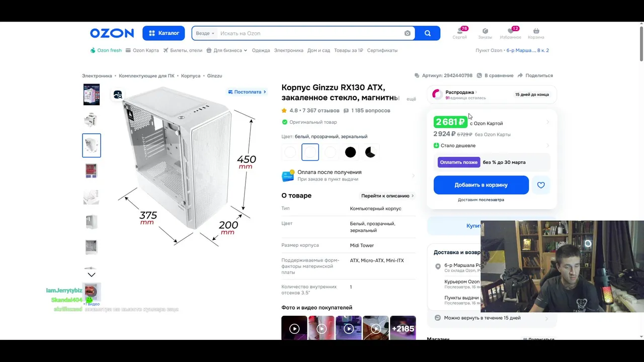
Task: Select the first white color option
Action: point(290,152)
